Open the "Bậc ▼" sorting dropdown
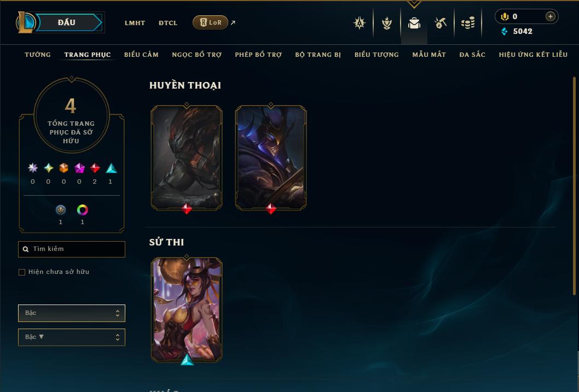 pos(72,337)
